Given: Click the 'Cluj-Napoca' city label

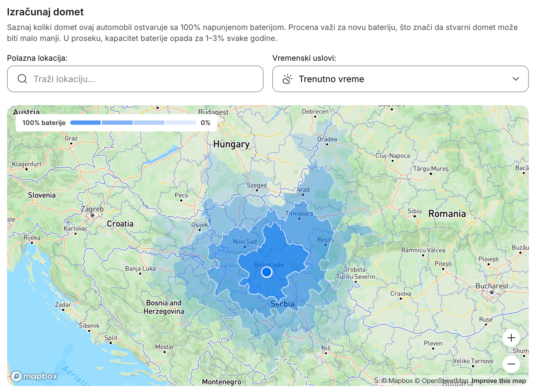Looking at the screenshot, I should click(x=393, y=156).
